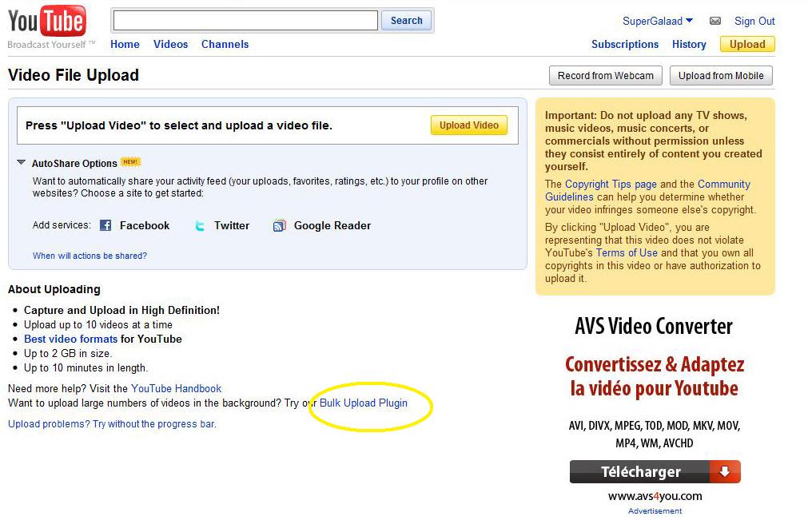Click the Google Reader icon

[x=279, y=225]
